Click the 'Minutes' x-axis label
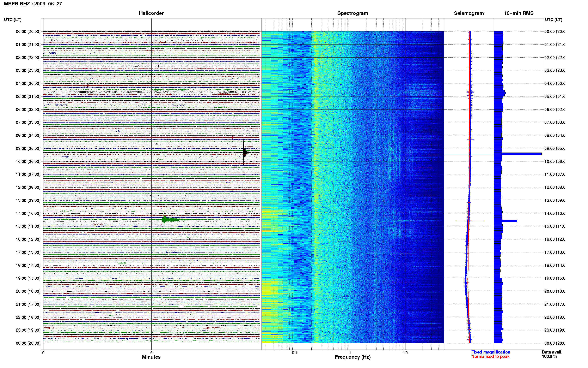 tap(151, 357)
